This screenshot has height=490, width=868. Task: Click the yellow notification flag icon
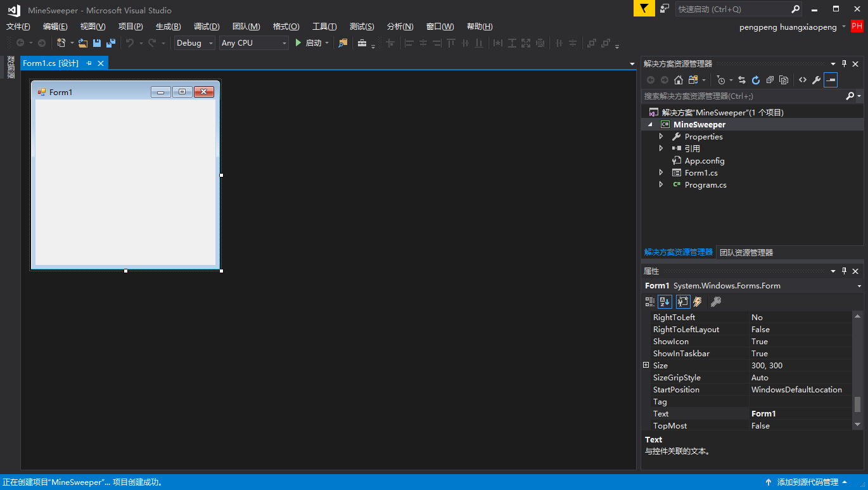coord(644,8)
